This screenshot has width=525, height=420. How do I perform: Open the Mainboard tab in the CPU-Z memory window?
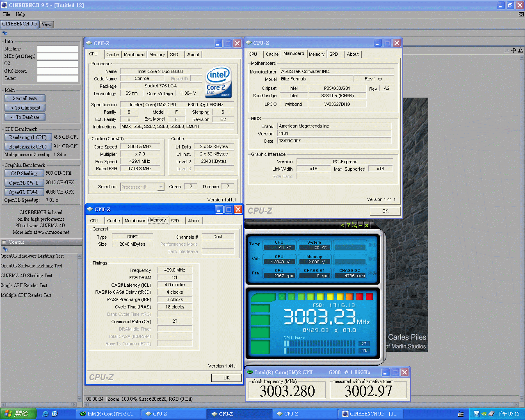click(135, 221)
